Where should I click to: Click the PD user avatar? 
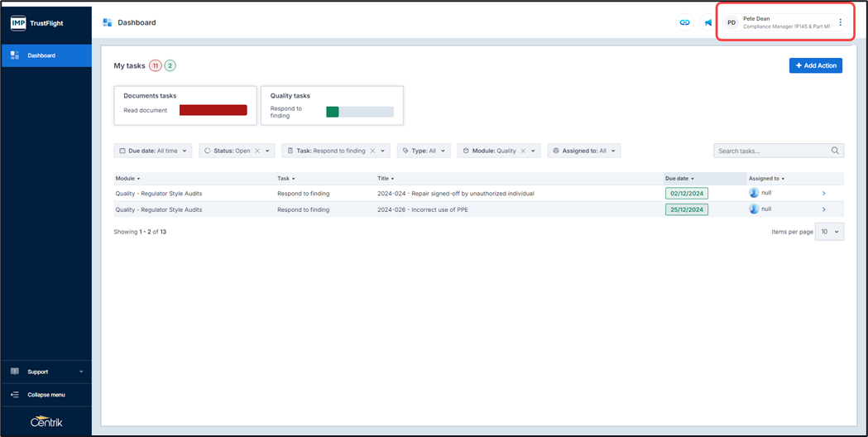click(x=731, y=22)
